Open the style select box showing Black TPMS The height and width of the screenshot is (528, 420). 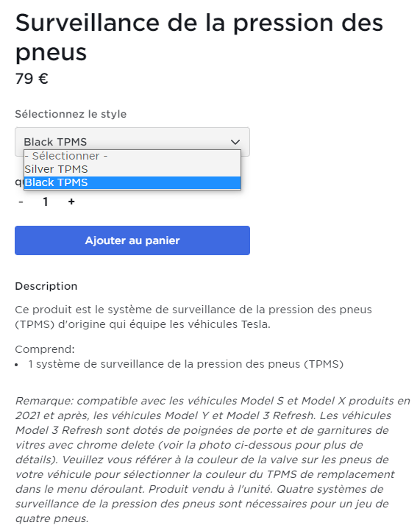pos(132,142)
